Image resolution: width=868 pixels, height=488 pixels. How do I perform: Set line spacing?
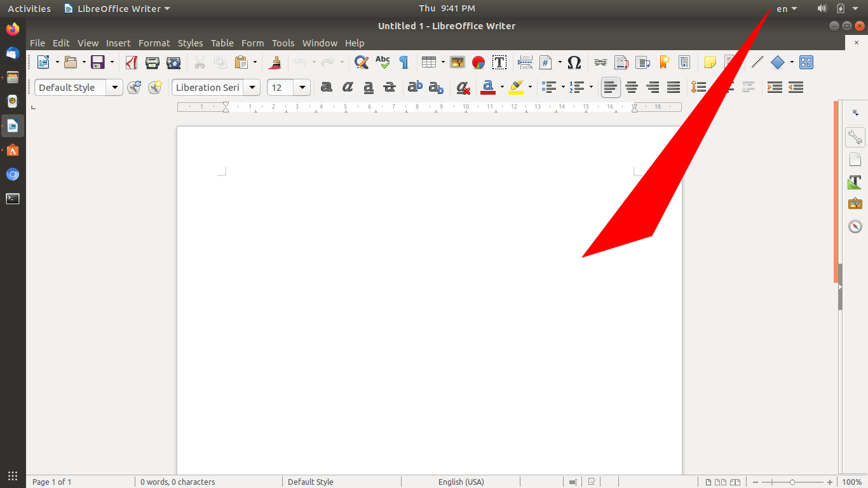tap(698, 87)
